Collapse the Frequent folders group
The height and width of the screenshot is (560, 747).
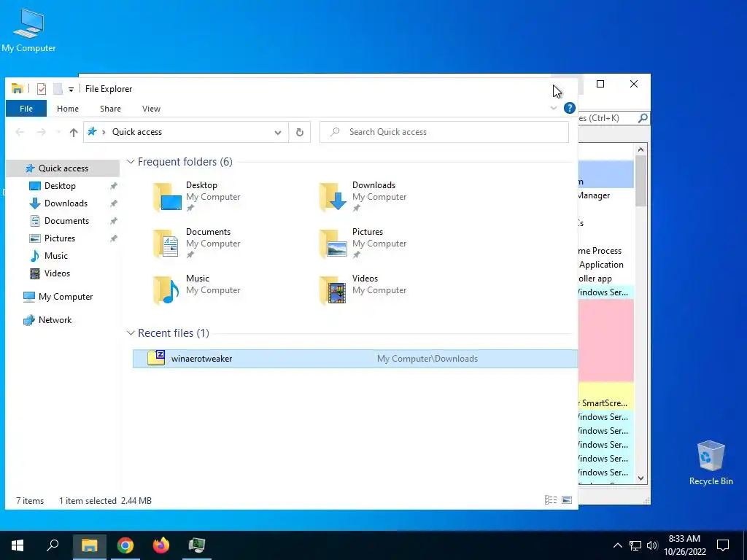pos(131,162)
